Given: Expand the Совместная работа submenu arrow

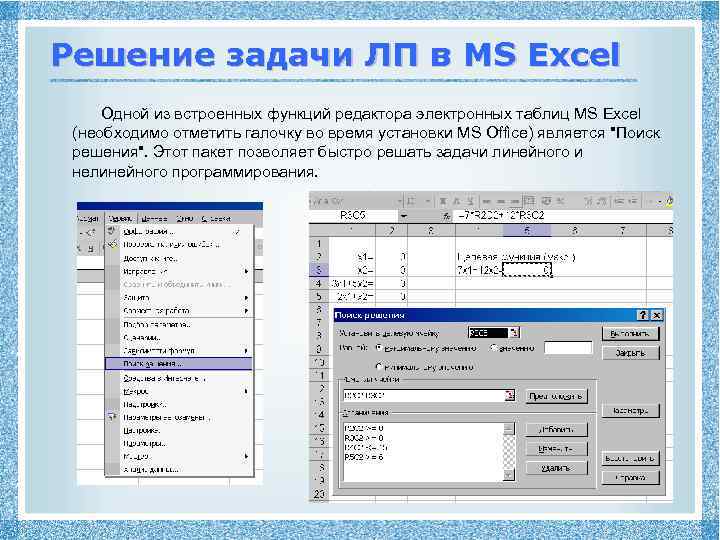Looking at the screenshot, I should tap(246, 311).
